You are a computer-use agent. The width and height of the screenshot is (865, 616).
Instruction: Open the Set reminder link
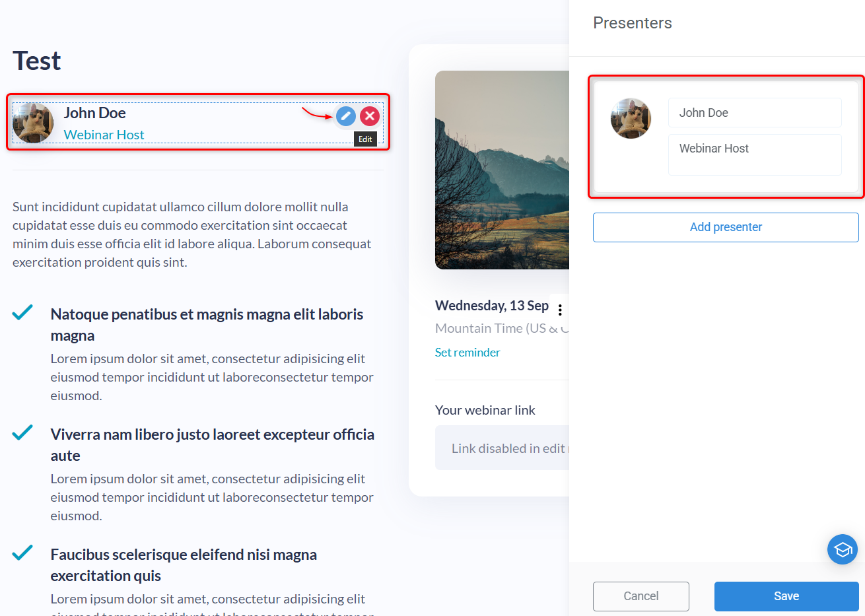(467, 352)
